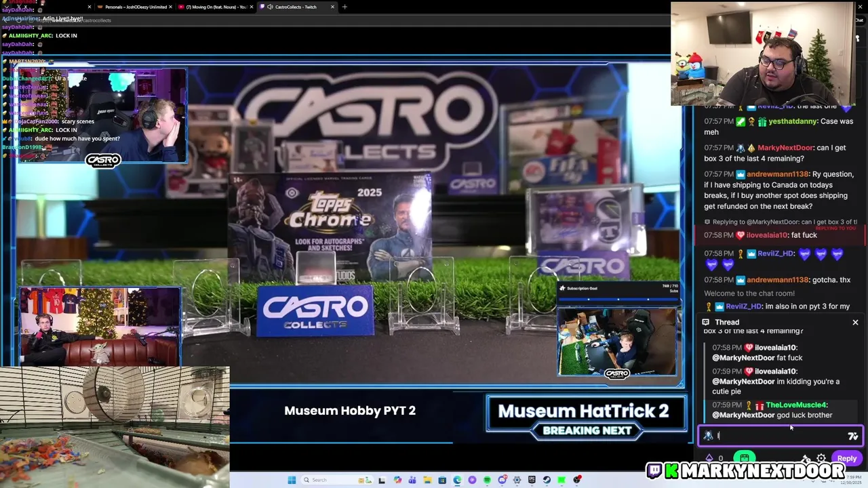Viewport: 868px width, 488px height.
Task: Click the audio speaker icon on Twitch tab
Action: click(x=270, y=7)
